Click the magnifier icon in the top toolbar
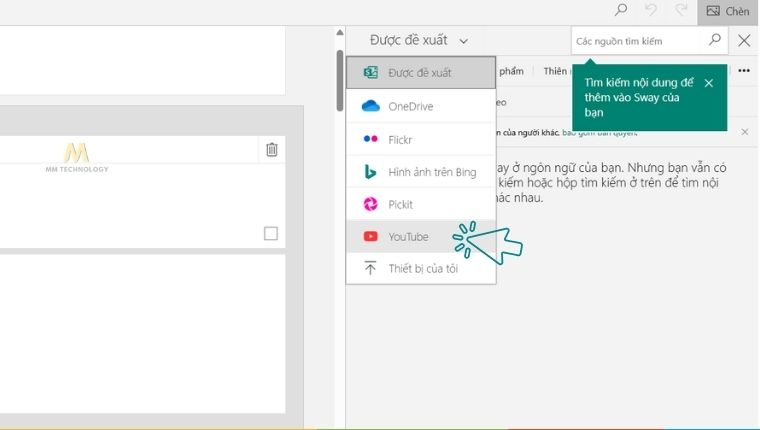Viewport: 760px width, 430px height. tap(621, 10)
